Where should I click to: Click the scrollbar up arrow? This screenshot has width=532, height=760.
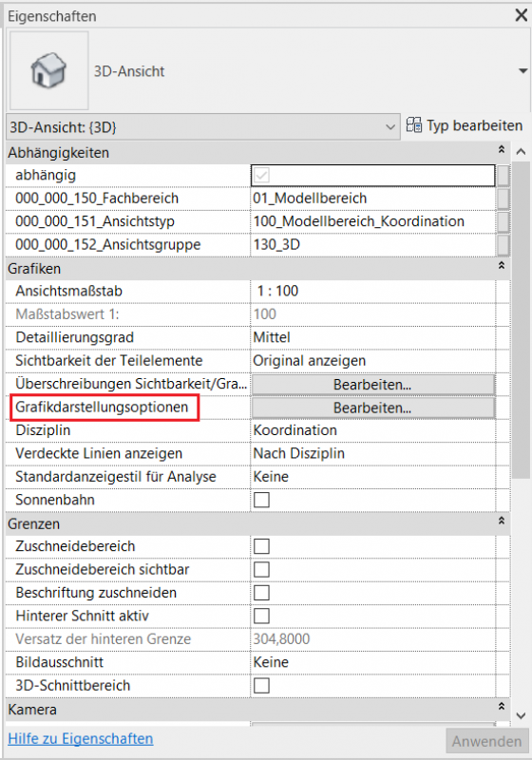coord(522,151)
